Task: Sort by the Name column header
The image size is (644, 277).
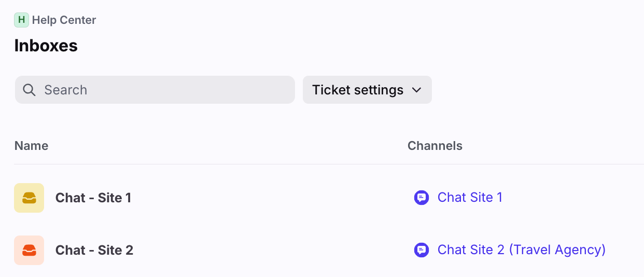Action: [x=31, y=146]
